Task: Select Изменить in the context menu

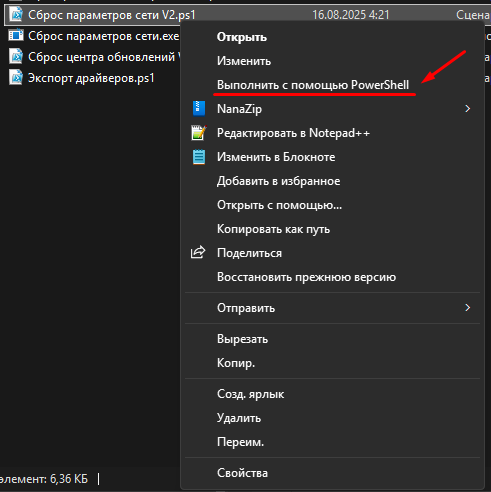Action: 244,61
